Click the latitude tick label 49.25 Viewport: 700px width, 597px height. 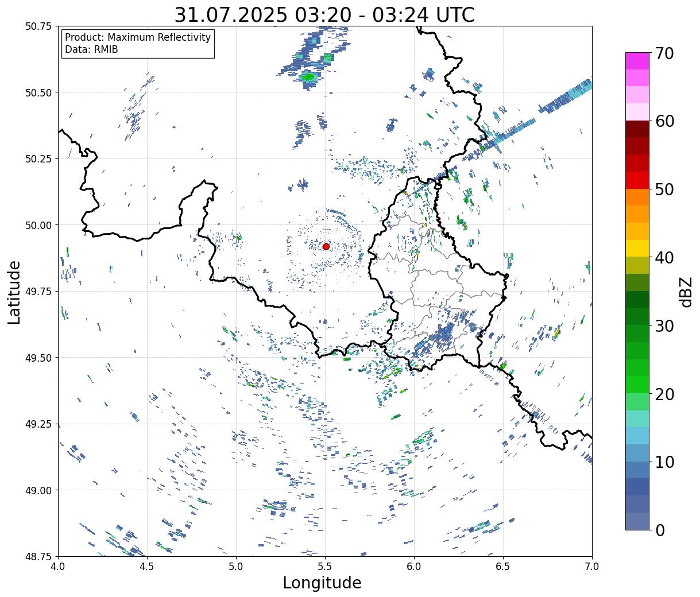point(38,424)
